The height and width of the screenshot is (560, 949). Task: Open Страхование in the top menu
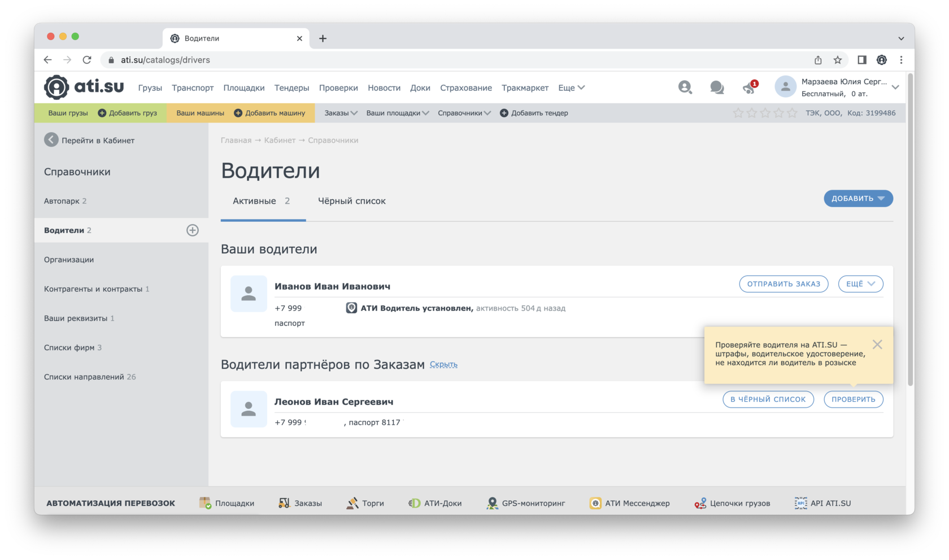tap(466, 88)
